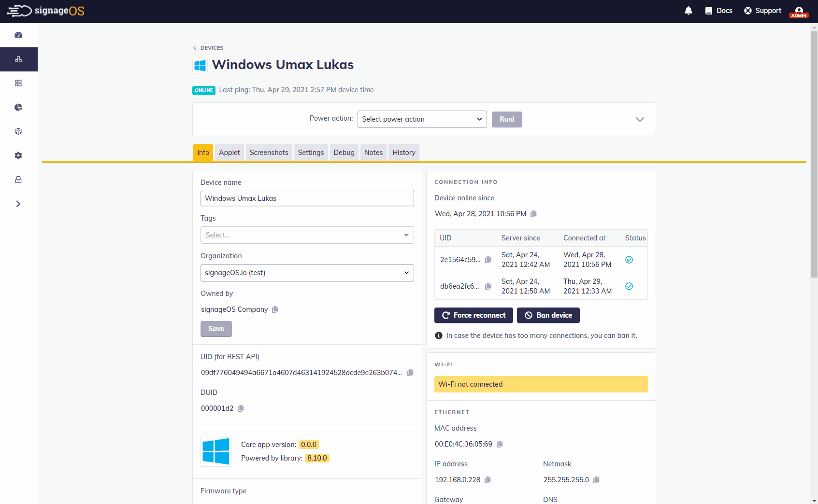This screenshot has width=818, height=504.
Task: Switch to the Screenshots tab
Action: (269, 153)
